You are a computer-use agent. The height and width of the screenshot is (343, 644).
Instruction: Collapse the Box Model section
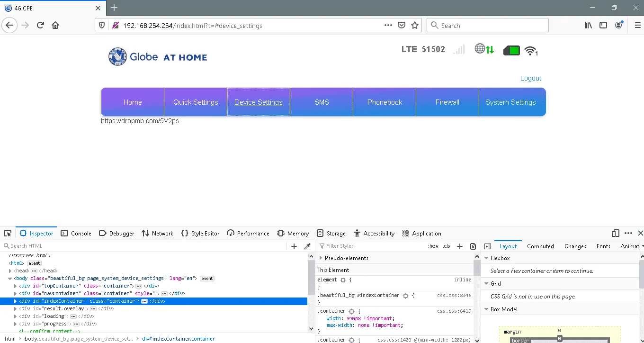[486, 309]
